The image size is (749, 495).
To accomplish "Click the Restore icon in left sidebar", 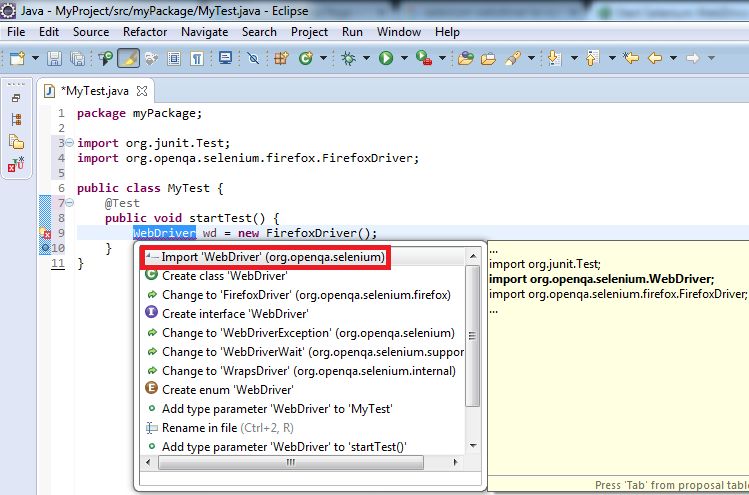I will [16, 98].
